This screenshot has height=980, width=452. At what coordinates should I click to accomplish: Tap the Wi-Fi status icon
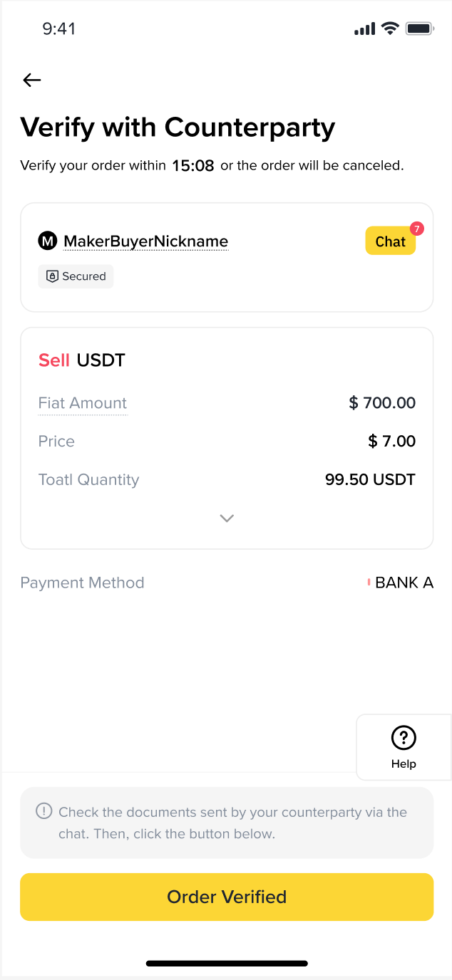[389, 28]
